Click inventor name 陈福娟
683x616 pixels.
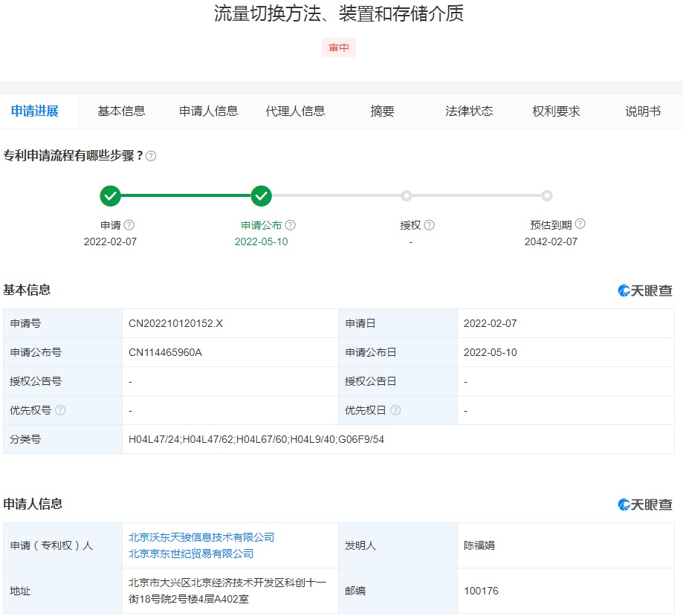point(479,545)
